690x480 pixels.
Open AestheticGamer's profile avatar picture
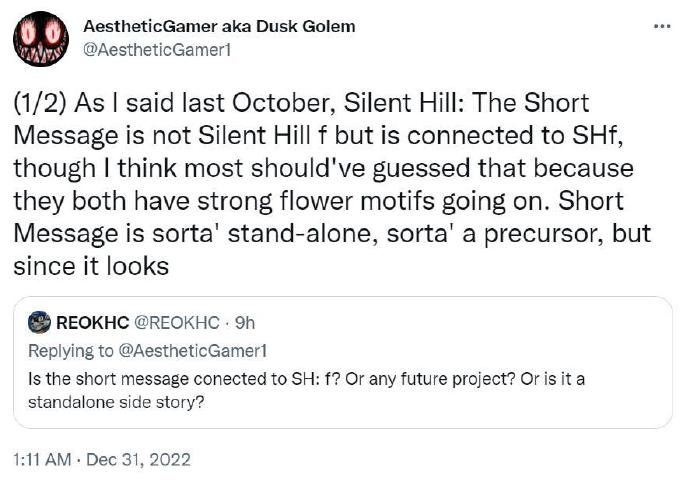pos(41,39)
